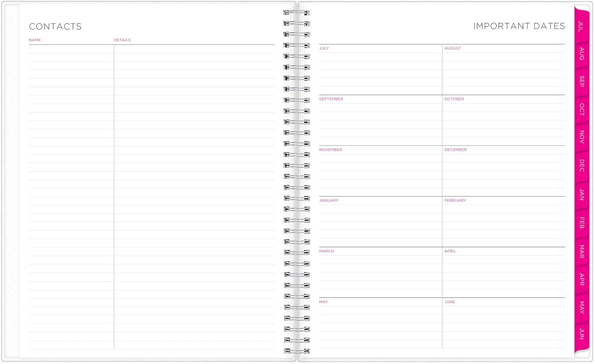Click the NAME column header
595x364 pixels.
click(35, 40)
